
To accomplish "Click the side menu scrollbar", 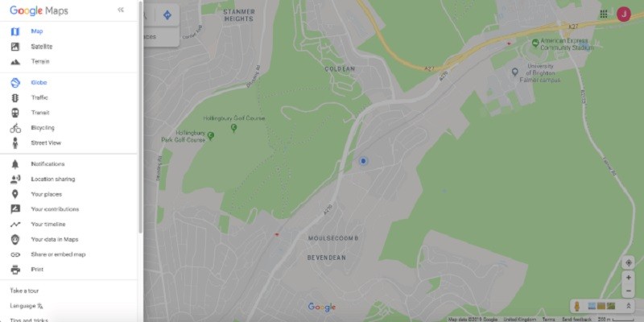I will coord(140,117).
